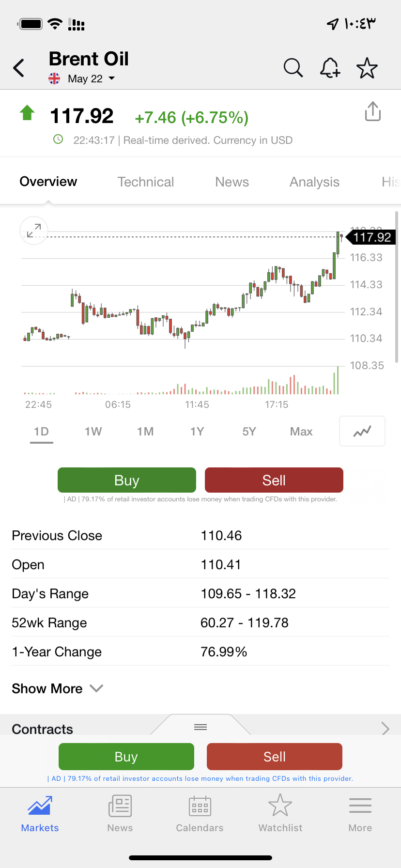Open the search magnifier icon

pyautogui.click(x=293, y=68)
